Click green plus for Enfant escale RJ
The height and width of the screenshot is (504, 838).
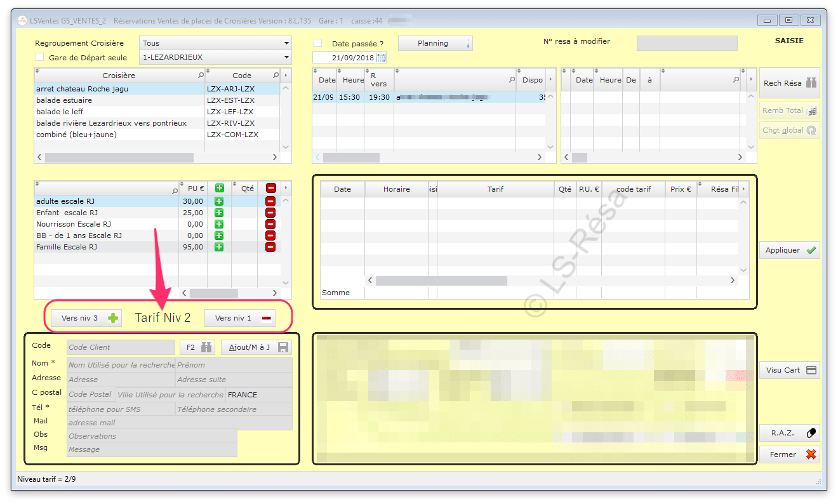pyautogui.click(x=219, y=213)
